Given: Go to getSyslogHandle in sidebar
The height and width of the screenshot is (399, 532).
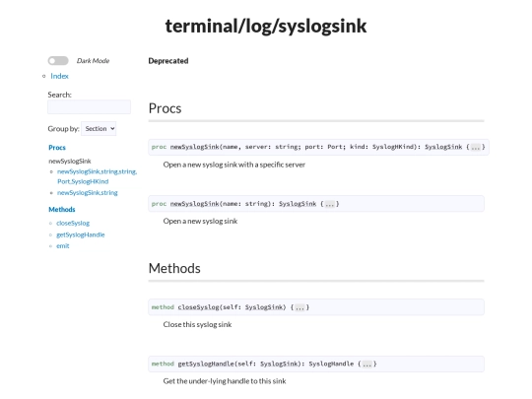Looking at the screenshot, I should click(x=81, y=234).
